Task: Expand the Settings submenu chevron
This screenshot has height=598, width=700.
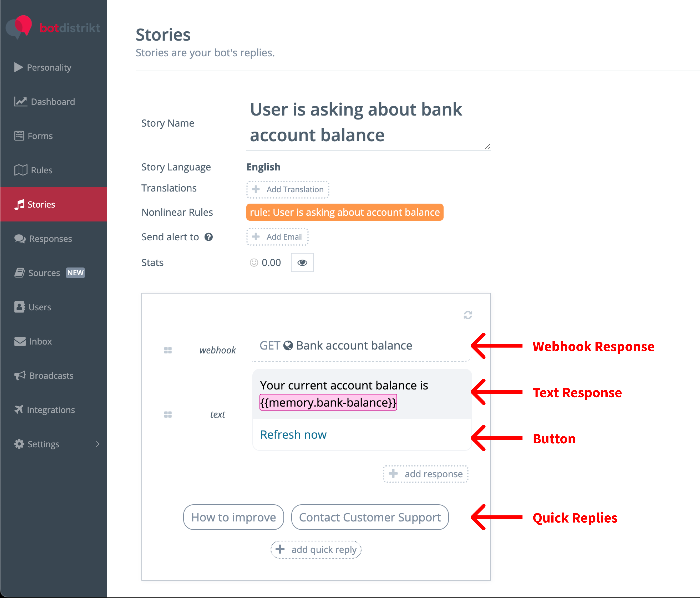Action: coord(98,444)
